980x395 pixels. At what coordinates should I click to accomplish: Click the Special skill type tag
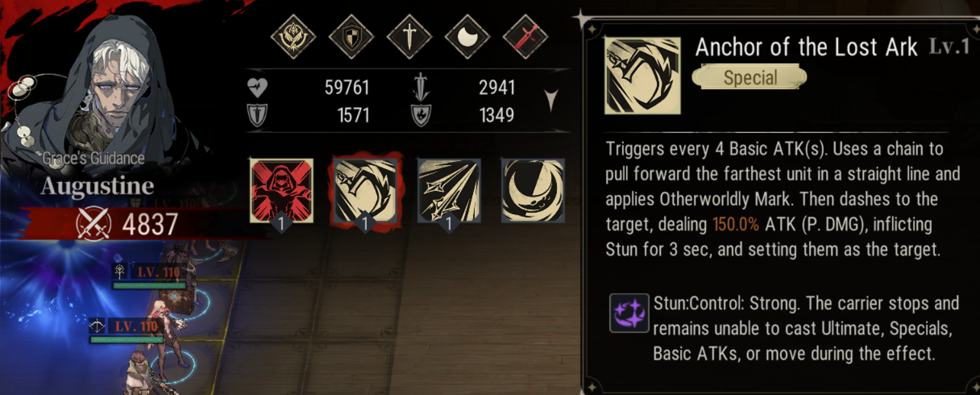750,78
